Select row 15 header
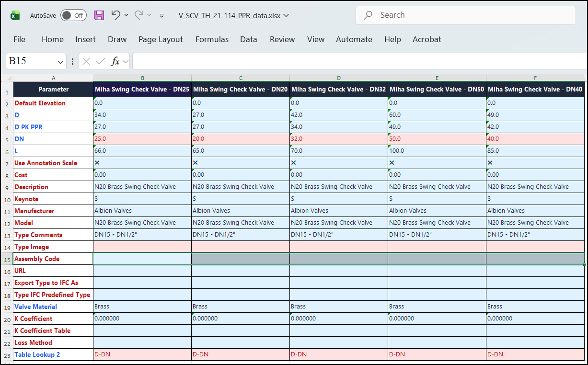 tap(7, 259)
